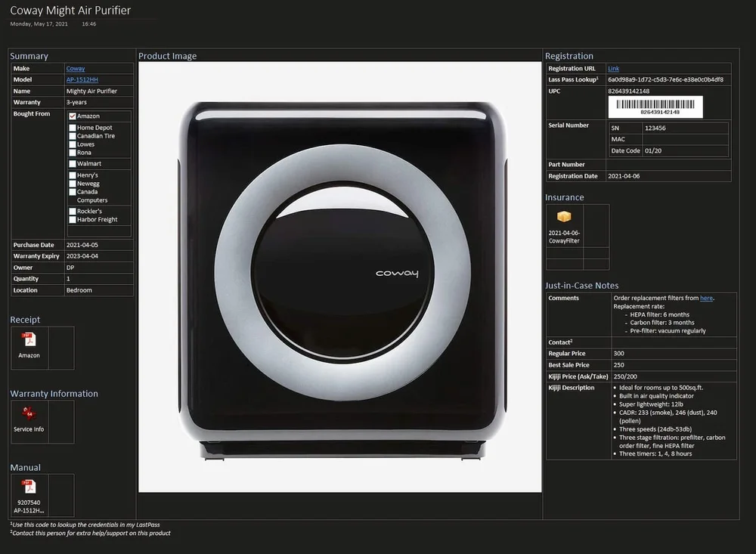756x554 pixels.
Task: Select the date code value 01/20
Action: click(x=653, y=151)
